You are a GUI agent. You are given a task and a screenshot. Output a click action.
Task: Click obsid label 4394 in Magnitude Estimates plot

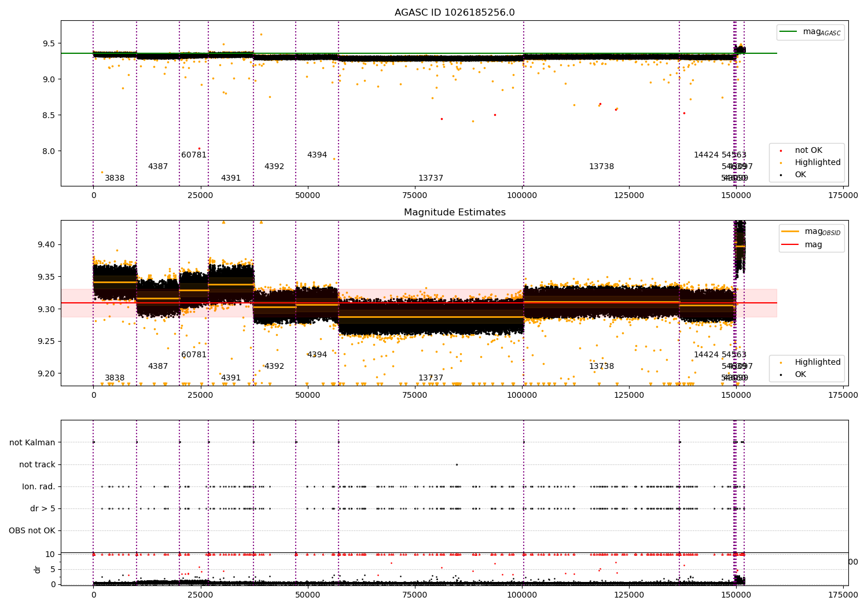(x=317, y=355)
